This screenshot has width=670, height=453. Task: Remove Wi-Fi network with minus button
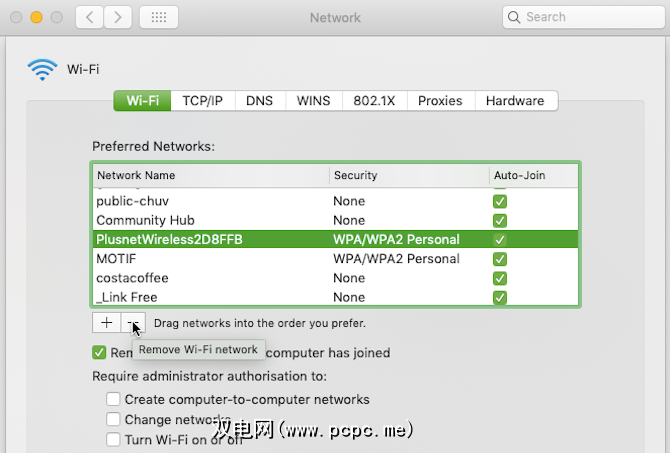[x=134, y=322]
